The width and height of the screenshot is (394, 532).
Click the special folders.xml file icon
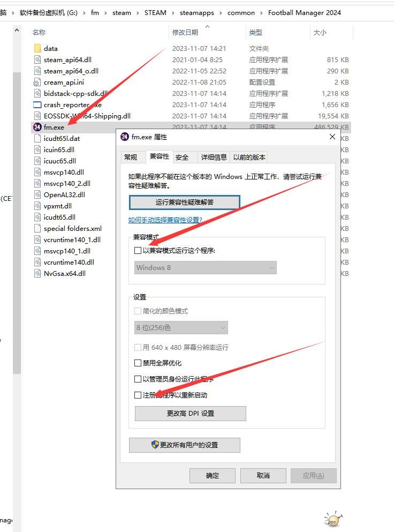37,228
